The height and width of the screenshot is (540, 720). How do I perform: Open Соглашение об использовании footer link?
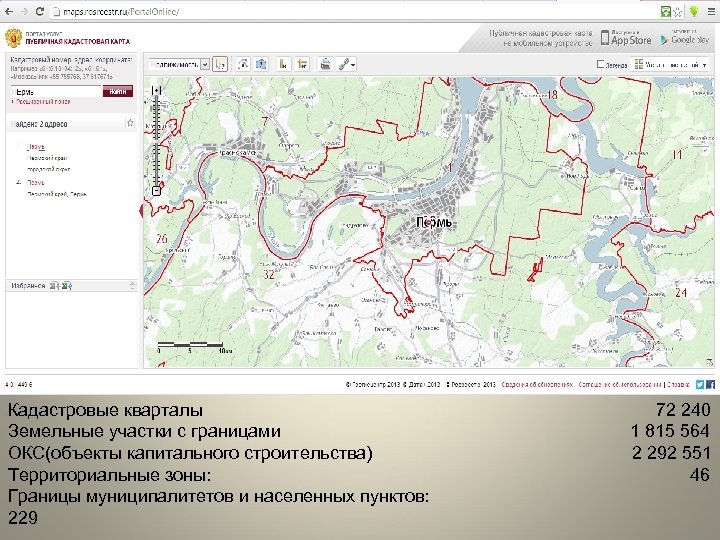click(x=620, y=384)
